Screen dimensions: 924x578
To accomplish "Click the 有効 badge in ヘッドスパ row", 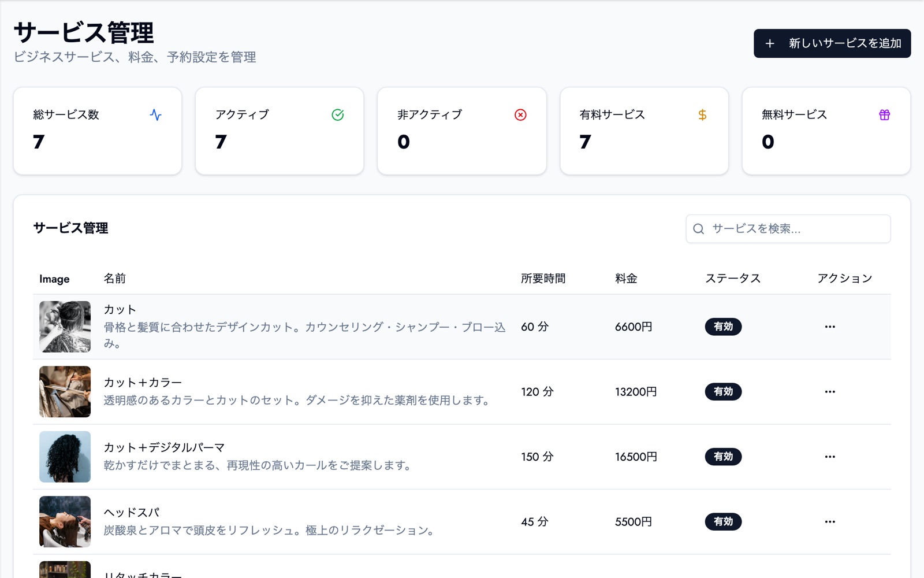I will pyautogui.click(x=723, y=522).
